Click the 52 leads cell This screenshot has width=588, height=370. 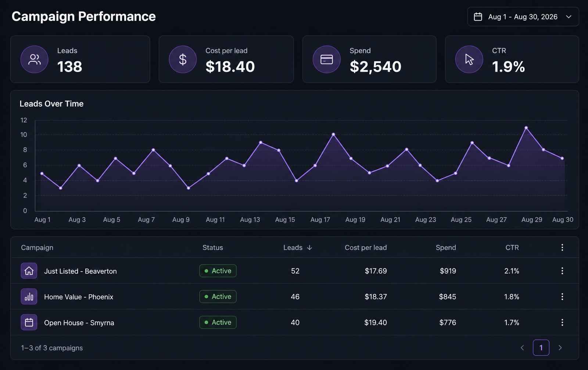295,271
